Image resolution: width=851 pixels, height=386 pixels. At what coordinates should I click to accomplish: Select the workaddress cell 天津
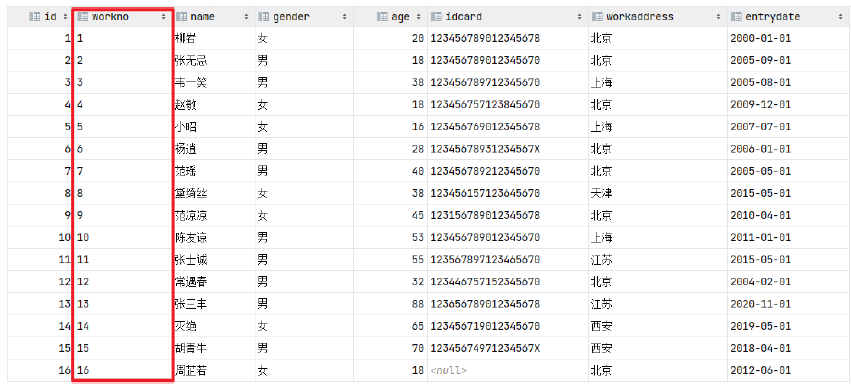coord(658,194)
